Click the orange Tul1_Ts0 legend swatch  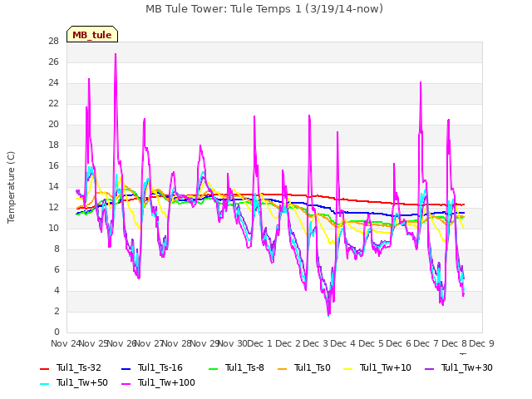[x=283, y=368]
